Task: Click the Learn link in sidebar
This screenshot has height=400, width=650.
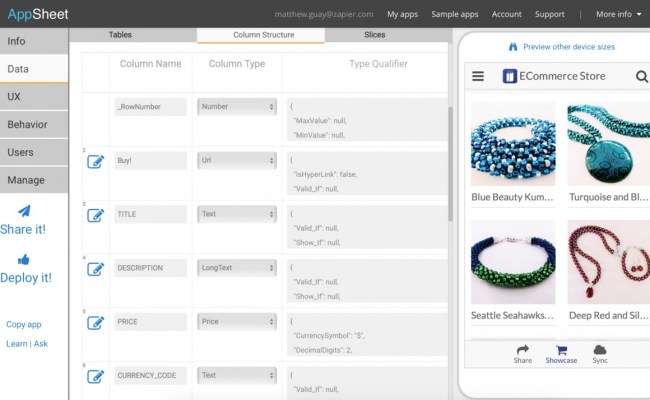Action: click(17, 344)
